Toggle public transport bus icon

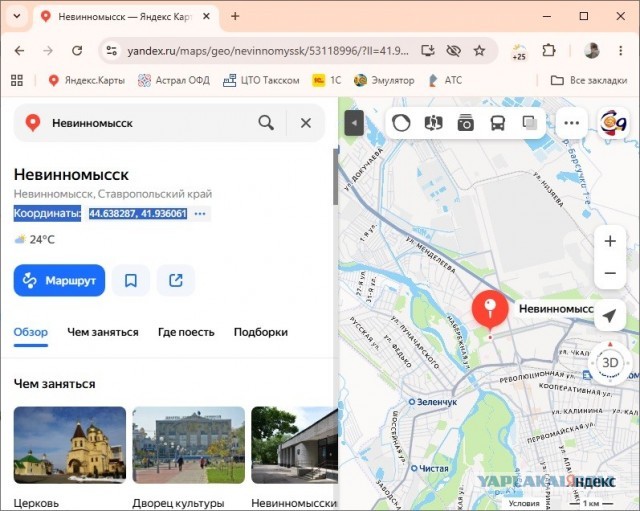(498, 122)
